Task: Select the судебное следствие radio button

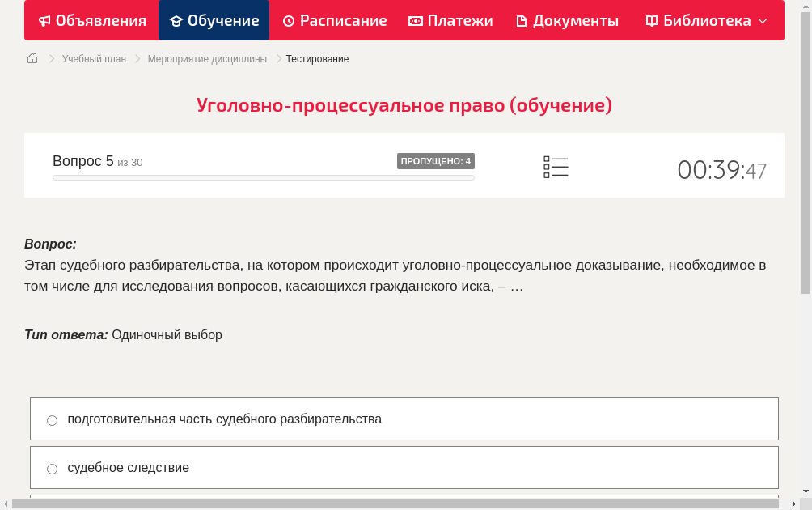Action: 52,468
